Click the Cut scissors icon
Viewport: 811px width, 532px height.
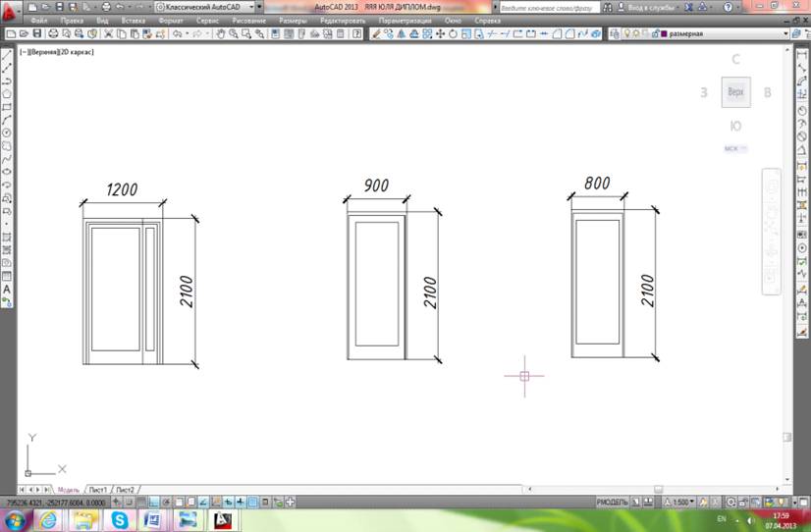pyautogui.click(x=108, y=33)
